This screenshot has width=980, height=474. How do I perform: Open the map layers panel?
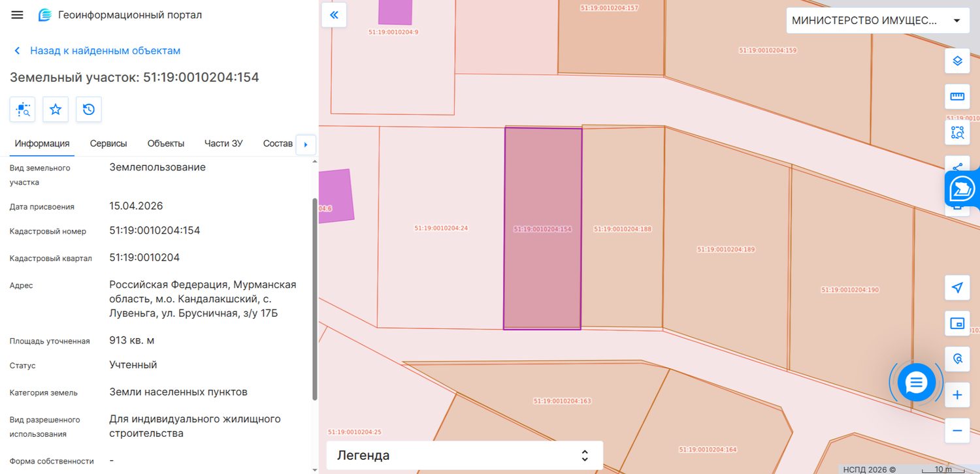pyautogui.click(x=957, y=61)
